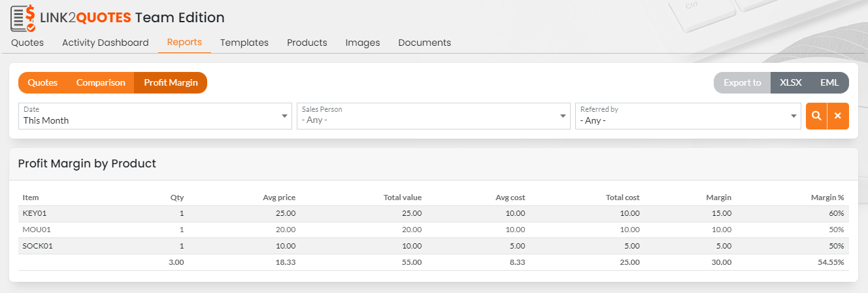868x293 pixels.
Task: Open the Date dropdown arrow
Action: (284, 116)
